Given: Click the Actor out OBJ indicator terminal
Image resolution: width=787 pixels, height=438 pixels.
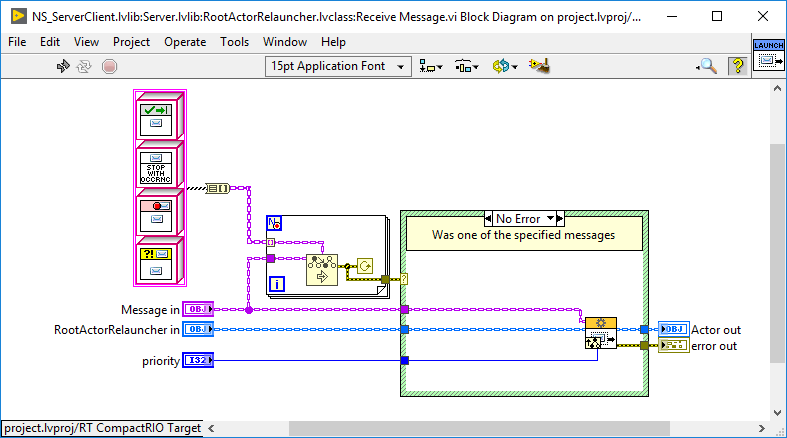Looking at the screenshot, I should (674, 329).
